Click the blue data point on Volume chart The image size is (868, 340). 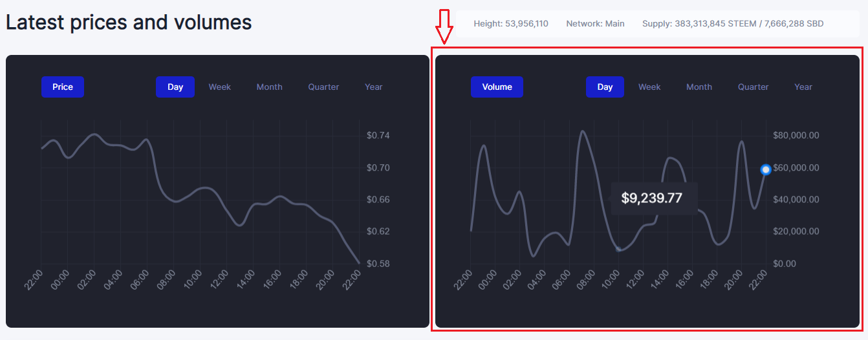pos(766,169)
